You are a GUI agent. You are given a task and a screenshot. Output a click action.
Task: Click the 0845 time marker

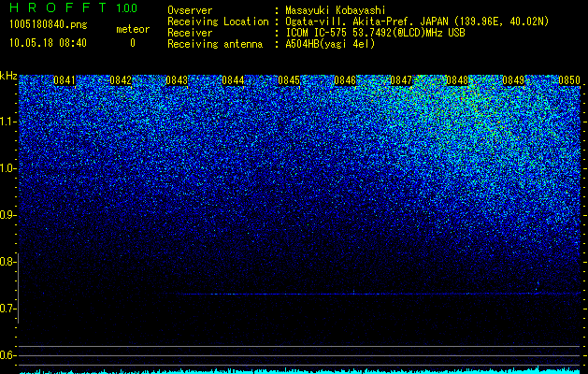coord(289,80)
